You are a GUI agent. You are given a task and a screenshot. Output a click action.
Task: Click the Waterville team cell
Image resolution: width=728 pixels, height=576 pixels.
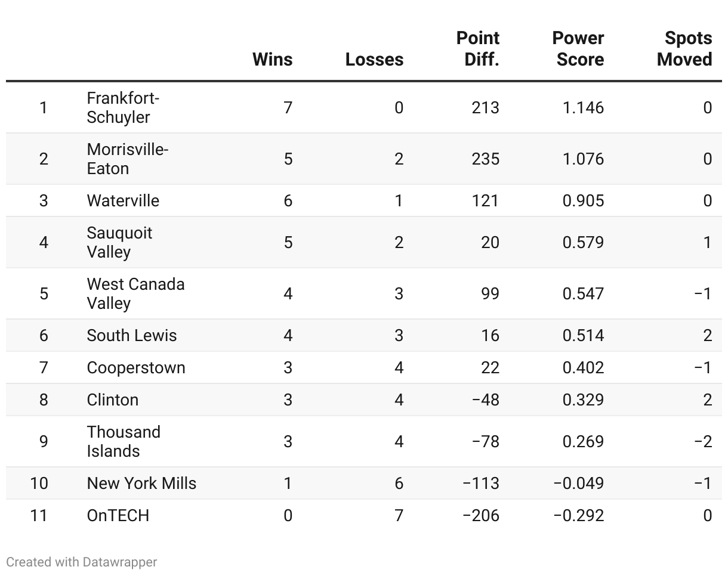[x=123, y=200]
